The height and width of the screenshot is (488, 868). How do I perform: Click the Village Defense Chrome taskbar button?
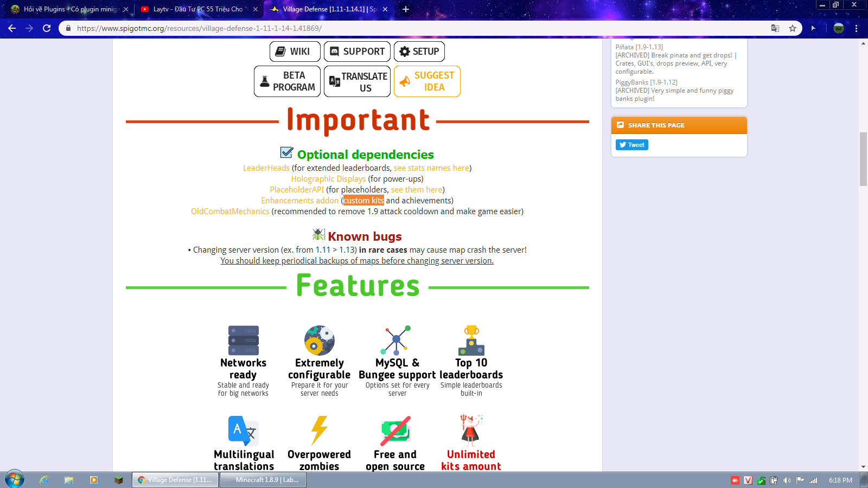[175, 480]
